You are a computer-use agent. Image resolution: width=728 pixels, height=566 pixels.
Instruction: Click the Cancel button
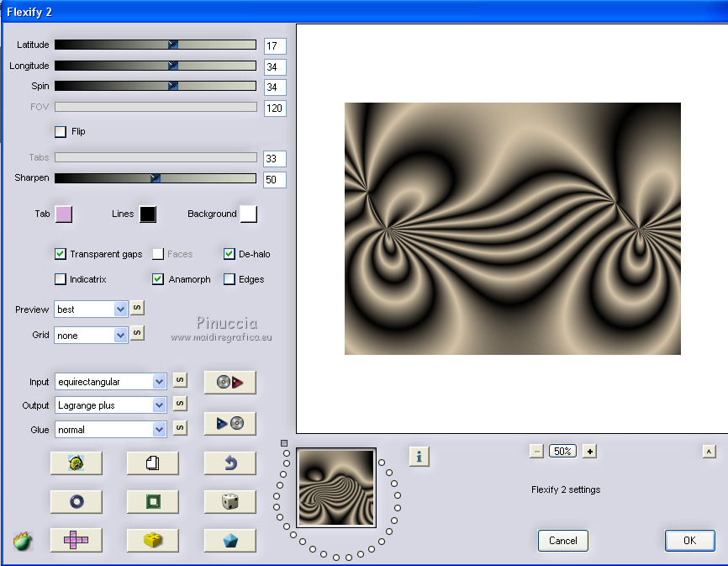pos(562,540)
